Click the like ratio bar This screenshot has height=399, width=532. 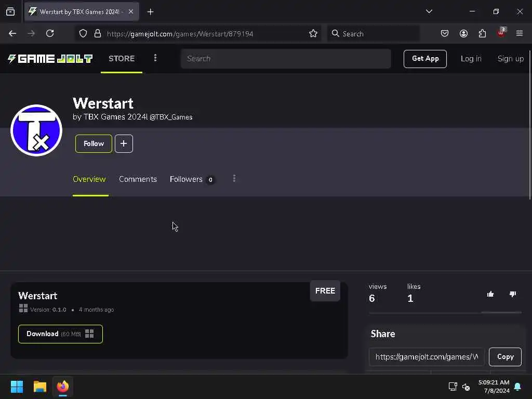pyautogui.click(x=445, y=312)
